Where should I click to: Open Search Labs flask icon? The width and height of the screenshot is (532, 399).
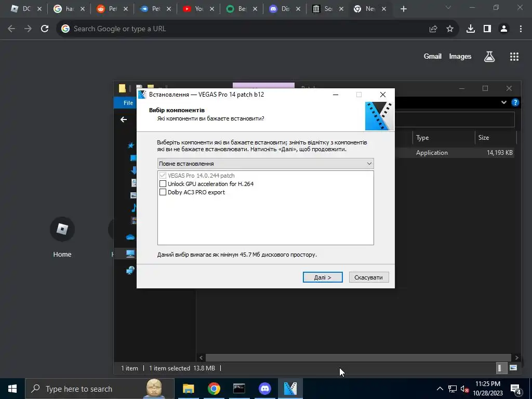(x=489, y=57)
